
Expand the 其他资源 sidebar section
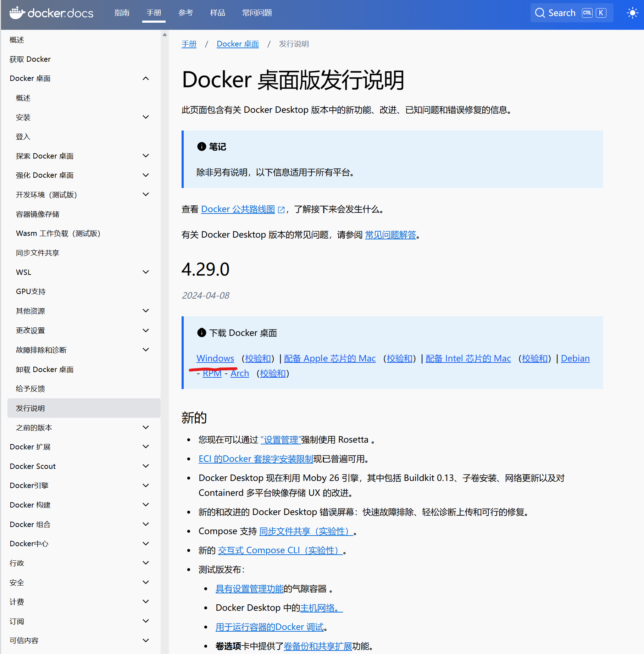click(146, 311)
